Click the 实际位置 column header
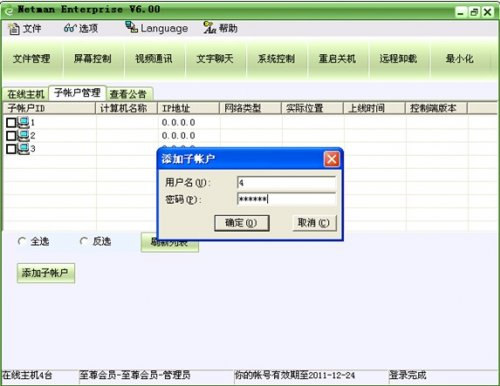The width and height of the screenshot is (500, 386). [312, 108]
